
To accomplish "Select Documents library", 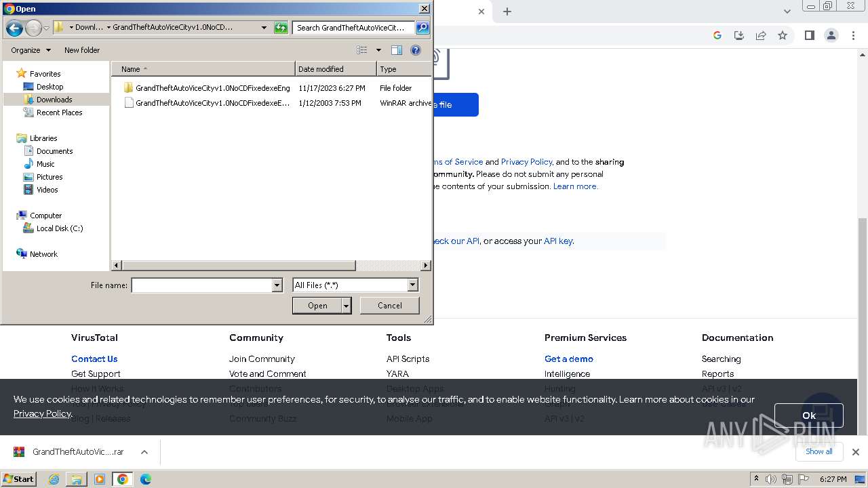I will tap(54, 151).
